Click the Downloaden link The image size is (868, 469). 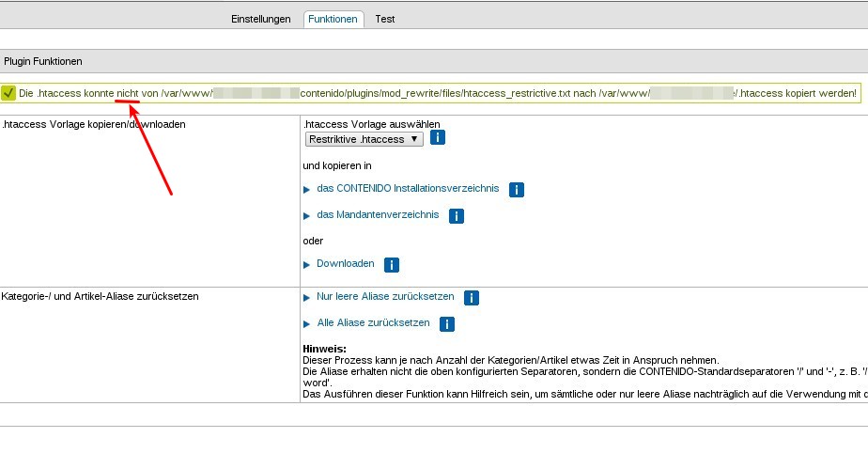[x=345, y=264]
